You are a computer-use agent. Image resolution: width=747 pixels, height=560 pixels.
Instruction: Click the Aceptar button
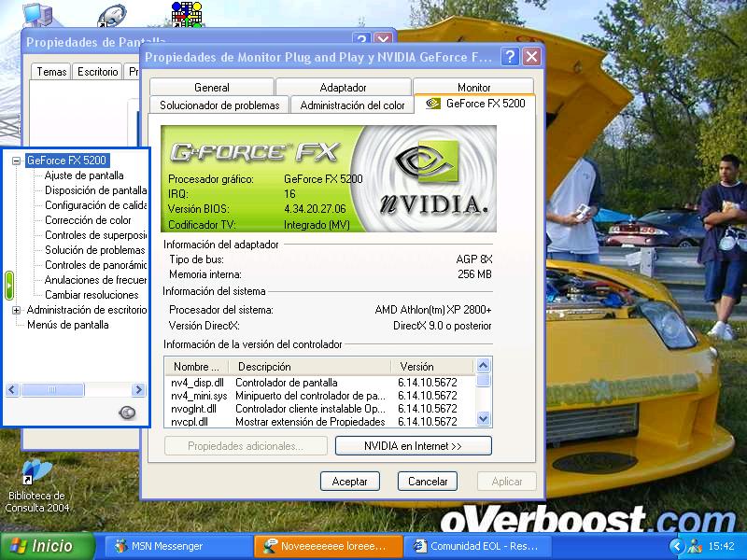(349, 482)
